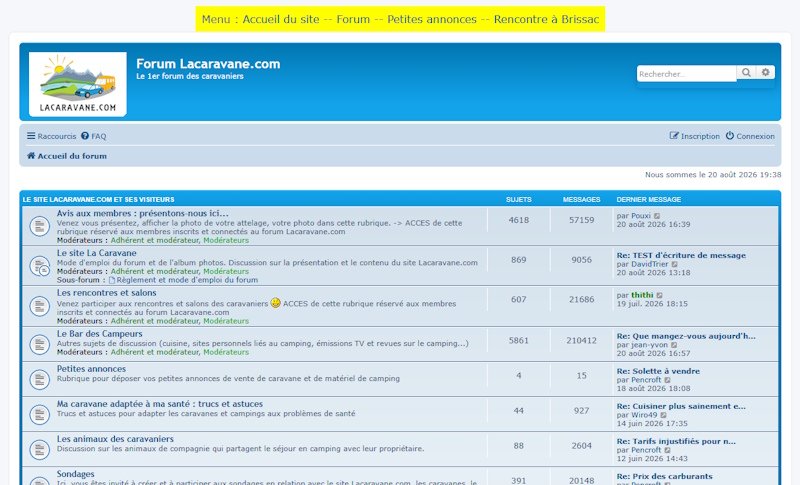
Task: Click the forum icon for Avis aux membres
Action: [39, 226]
